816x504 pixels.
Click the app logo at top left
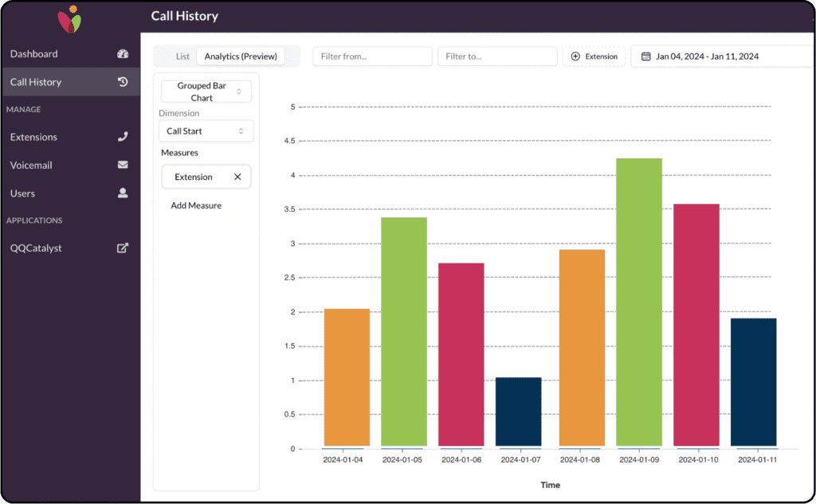(70, 19)
